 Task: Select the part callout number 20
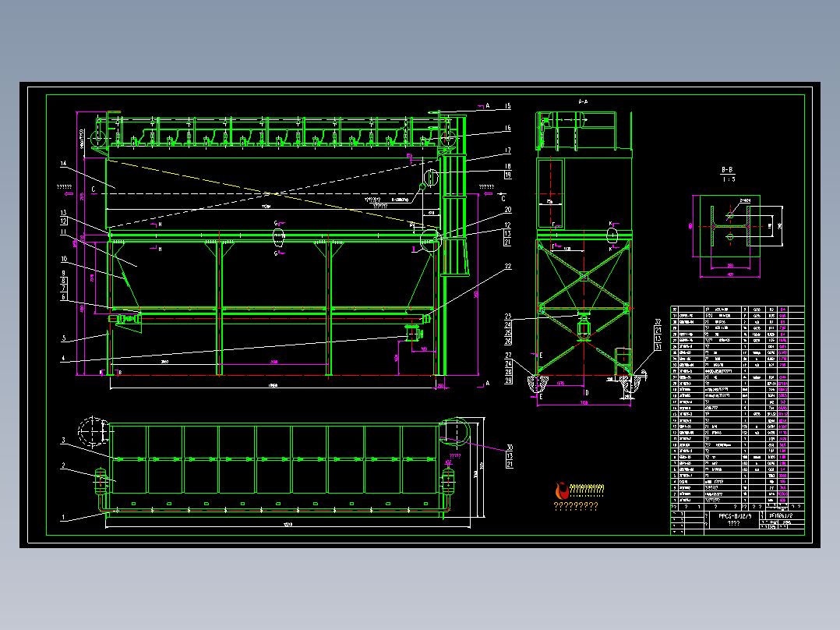tap(507, 210)
